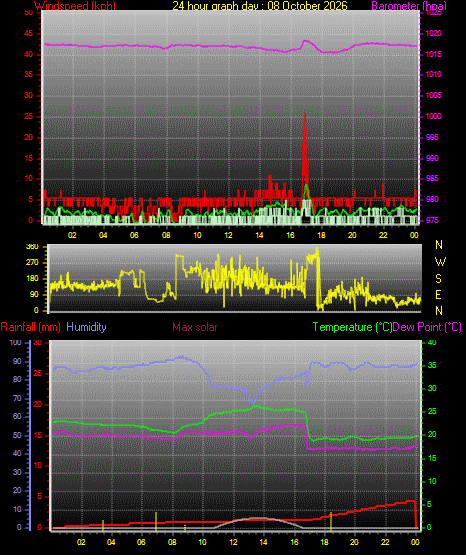Click the 'Dew Point (°C)' legend label
Viewport: 466px width, 555px height.
coord(427,327)
